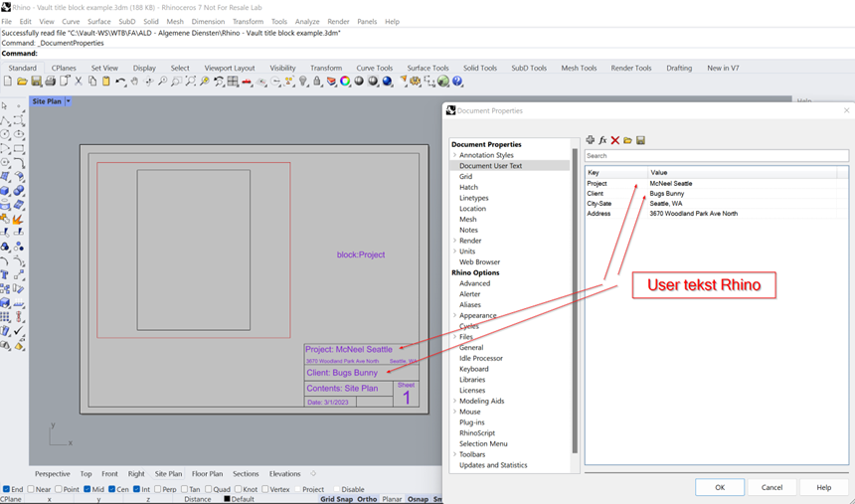Viewport: 855px width, 504px height.
Task: Select the Text tool in the left sidebar
Action: 5,274
